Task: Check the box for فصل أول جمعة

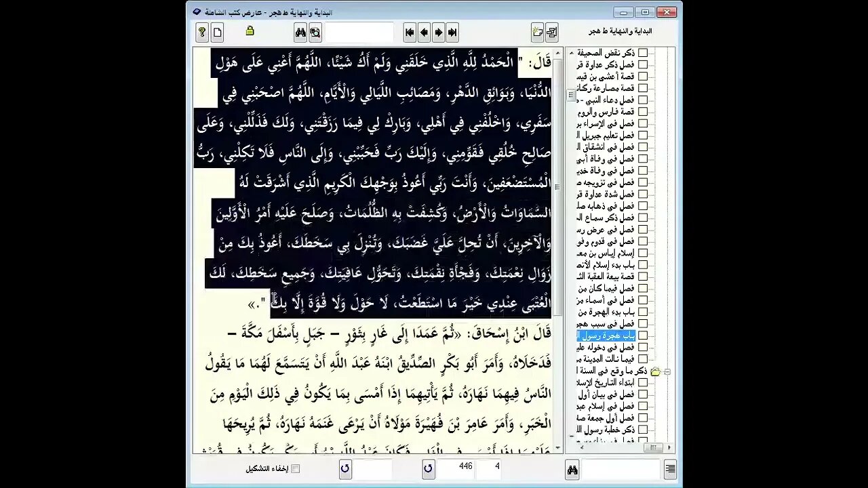Action: tap(642, 418)
